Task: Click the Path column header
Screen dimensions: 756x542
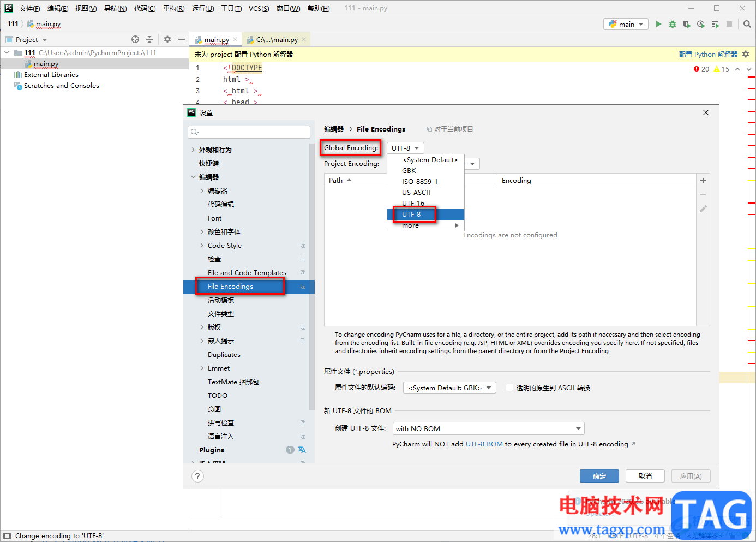Action: pyautogui.click(x=410, y=181)
